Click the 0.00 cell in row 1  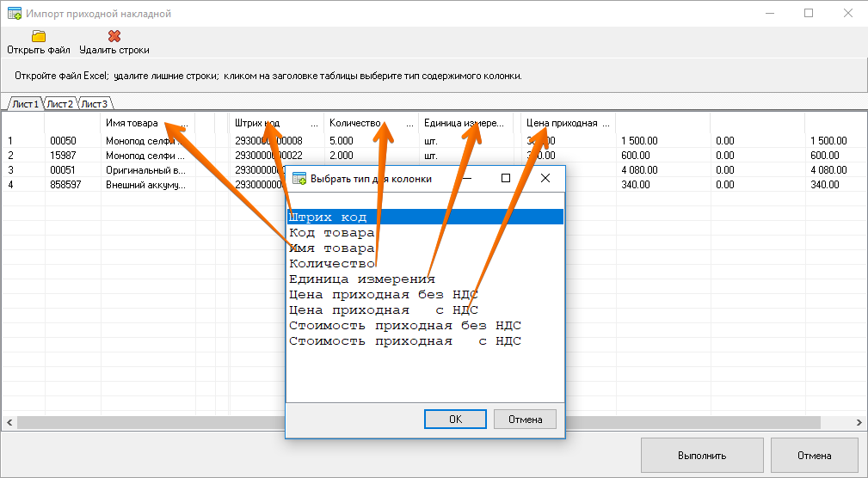tap(757, 141)
